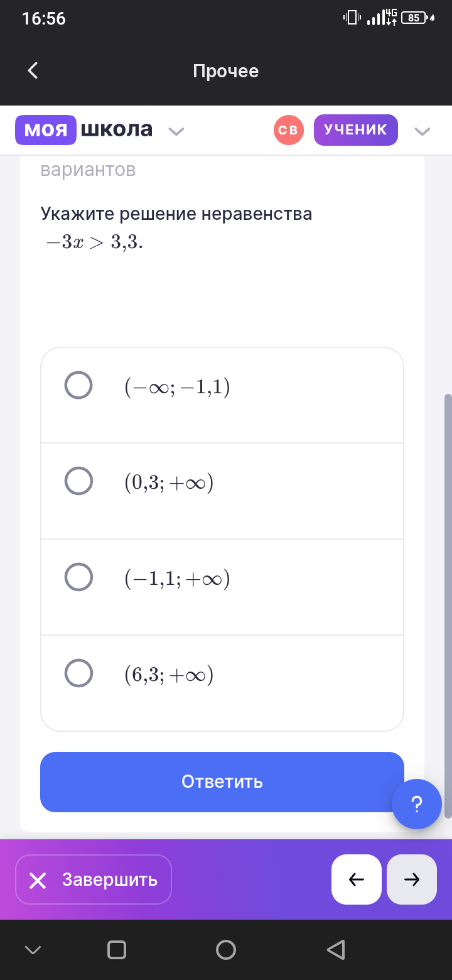Submit the answer with the Ответить button
Viewport: 452px width, 980px height.
[x=222, y=782]
